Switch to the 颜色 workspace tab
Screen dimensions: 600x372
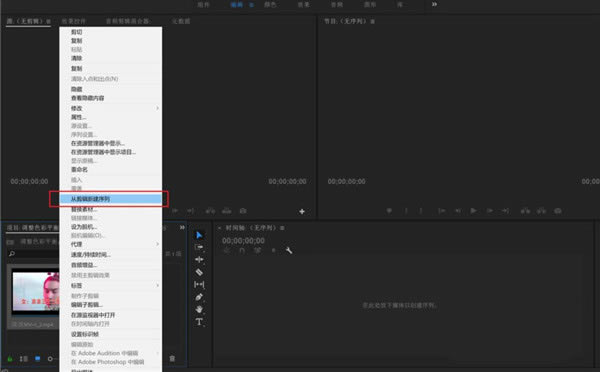(270, 5)
